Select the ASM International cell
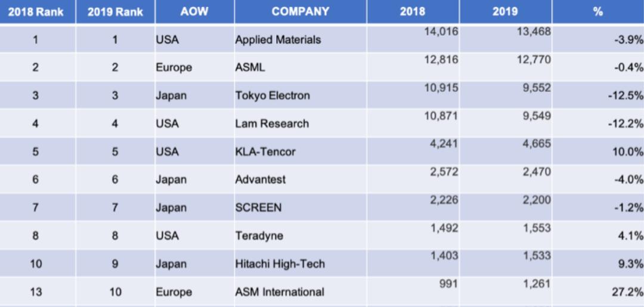644x307 pixels. click(x=280, y=292)
